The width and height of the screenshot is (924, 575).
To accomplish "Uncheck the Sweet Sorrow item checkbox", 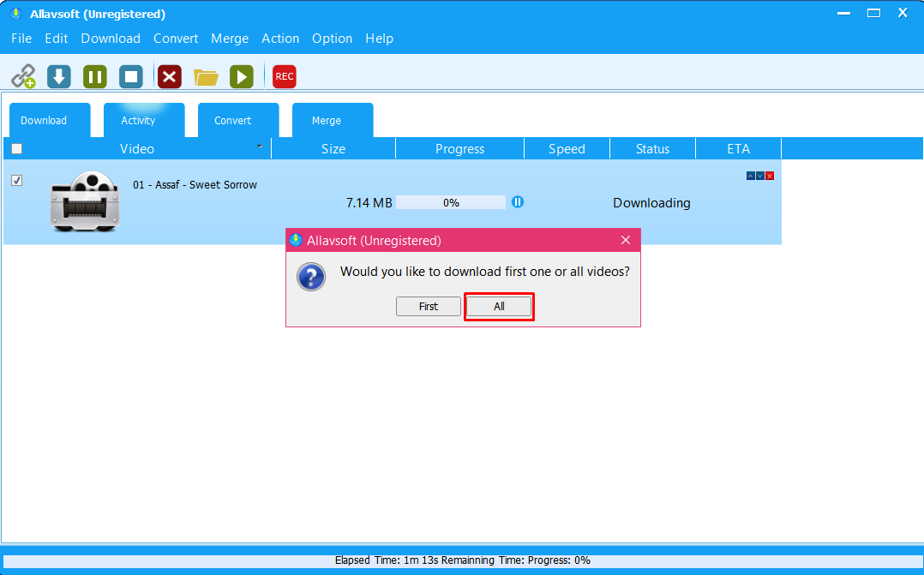I will pyautogui.click(x=16, y=181).
